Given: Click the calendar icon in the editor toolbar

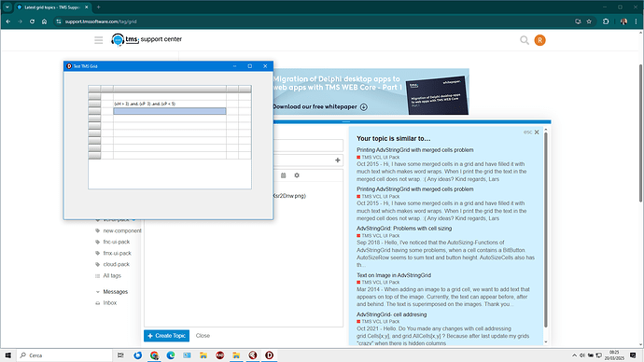Looking at the screenshot, I should point(284,175).
